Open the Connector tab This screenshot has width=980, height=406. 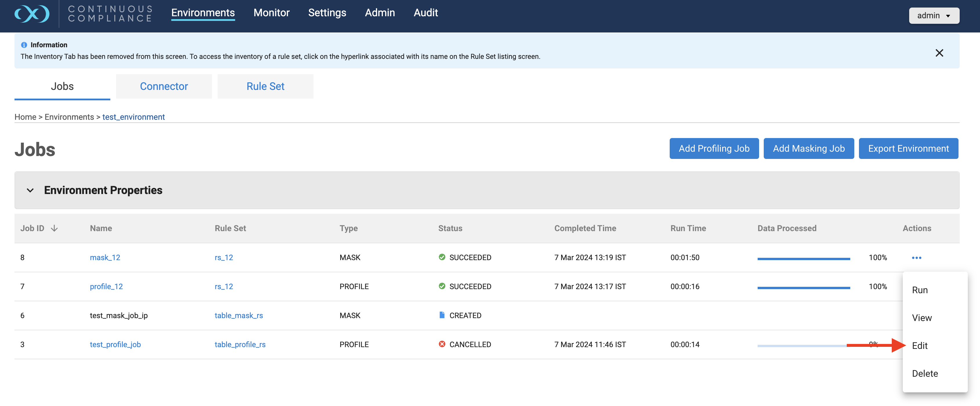click(164, 86)
